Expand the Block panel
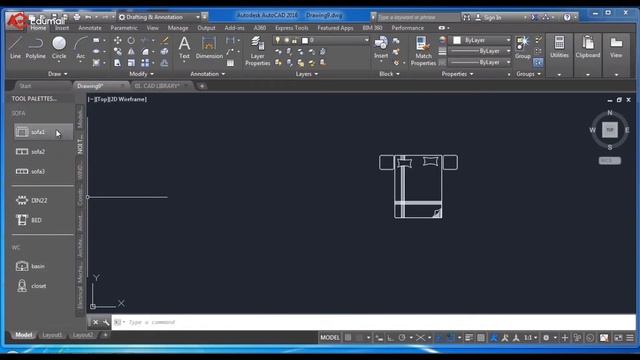 (x=389, y=74)
